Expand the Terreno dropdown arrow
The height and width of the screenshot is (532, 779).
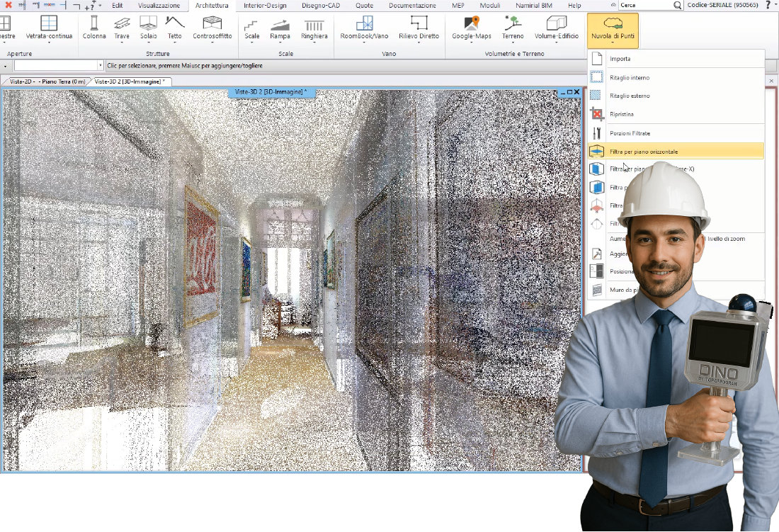[513, 43]
